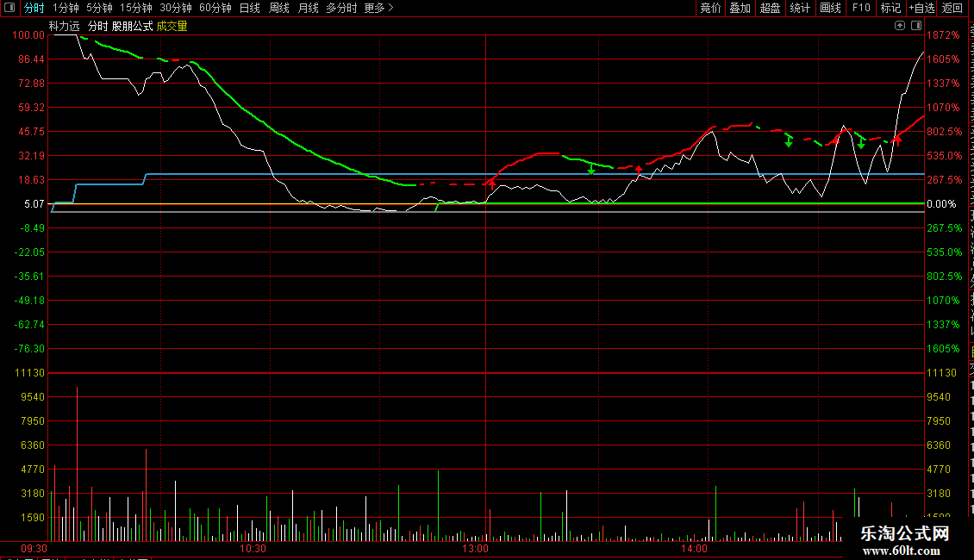Expand the 更多 periods menu
974x560 pixels.
point(378,8)
